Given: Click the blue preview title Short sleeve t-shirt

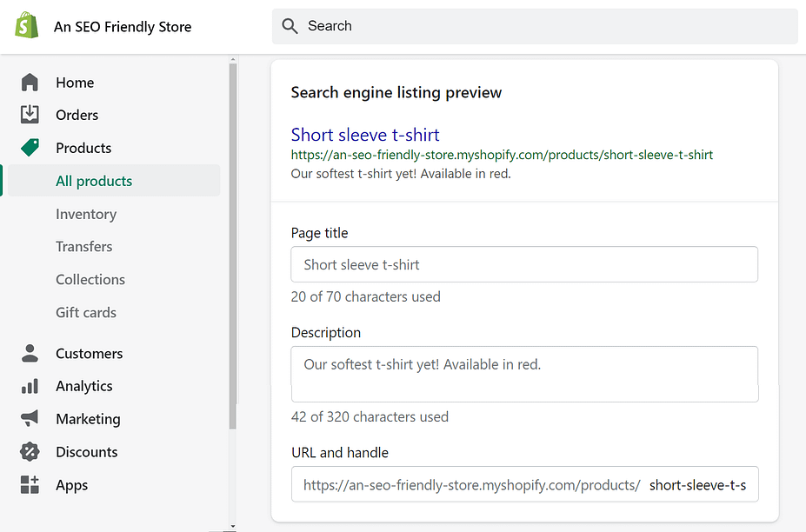Looking at the screenshot, I should 365,135.
